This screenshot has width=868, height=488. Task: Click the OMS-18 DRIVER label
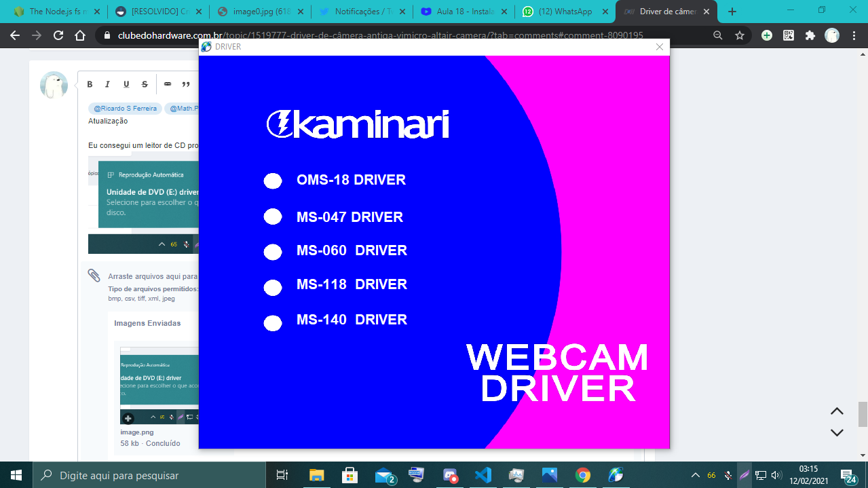click(x=351, y=180)
